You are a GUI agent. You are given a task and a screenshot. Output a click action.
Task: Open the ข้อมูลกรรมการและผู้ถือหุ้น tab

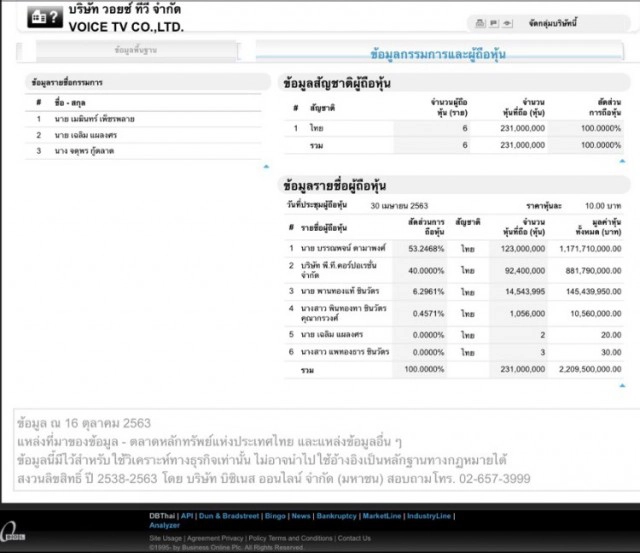[438, 54]
